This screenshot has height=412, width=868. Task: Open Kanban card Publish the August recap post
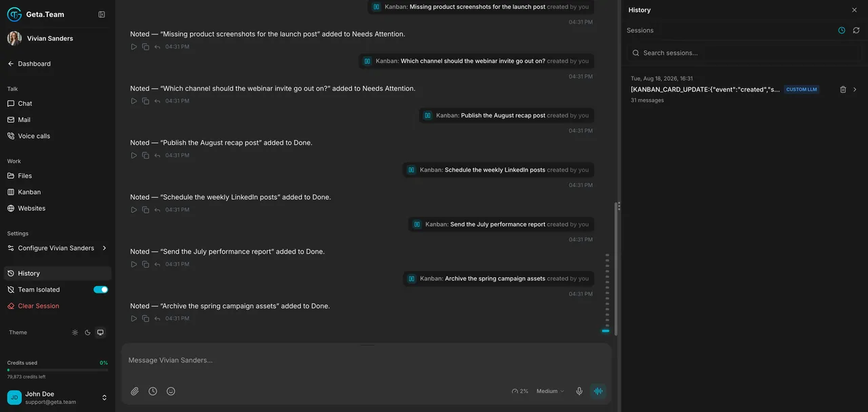[x=506, y=116]
